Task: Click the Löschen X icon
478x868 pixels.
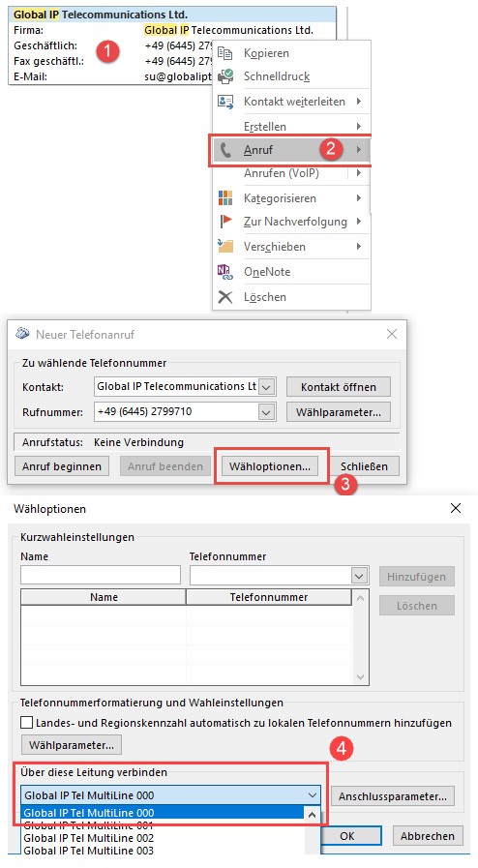Action: tap(225, 297)
